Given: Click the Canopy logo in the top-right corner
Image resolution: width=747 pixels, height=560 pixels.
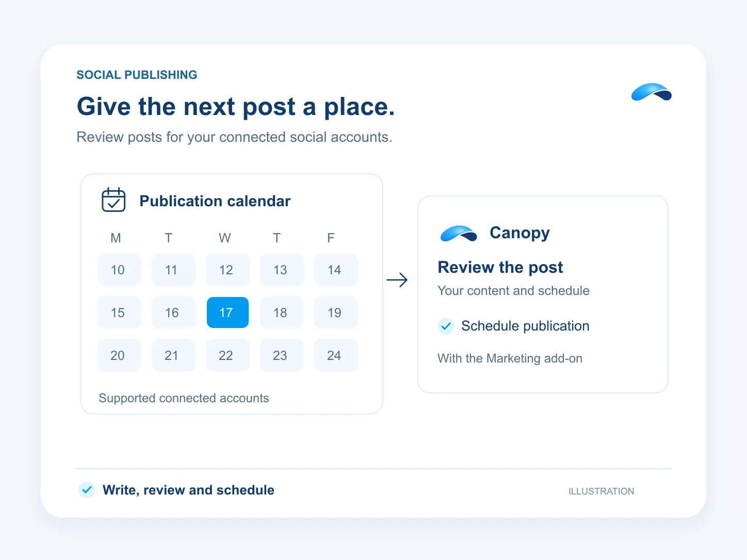Looking at the screenshot, I should coord(652,92).
